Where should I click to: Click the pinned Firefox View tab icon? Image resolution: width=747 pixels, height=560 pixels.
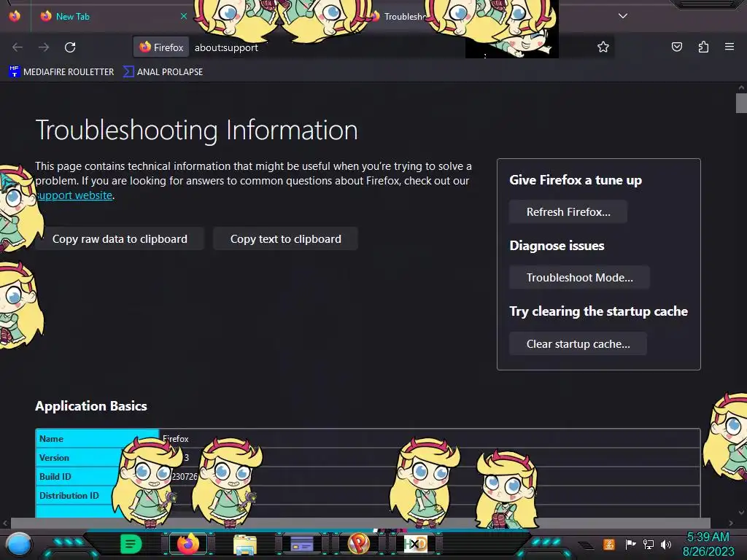[x=15, y=16]
